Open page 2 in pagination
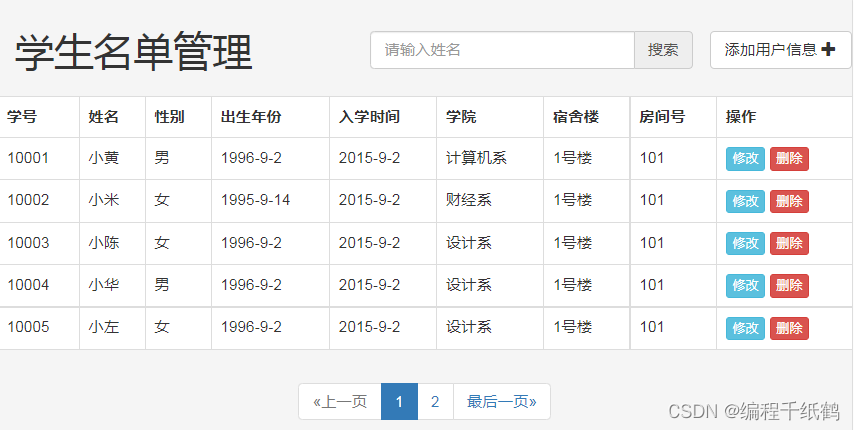Screen dimensions: 855x430 click(x=435, y=402)
